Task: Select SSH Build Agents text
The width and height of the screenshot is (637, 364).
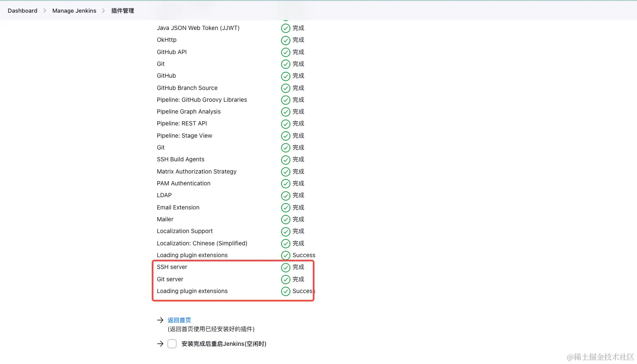Action: (180, 159)
